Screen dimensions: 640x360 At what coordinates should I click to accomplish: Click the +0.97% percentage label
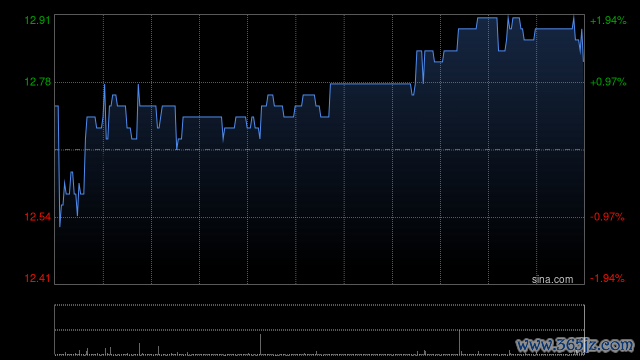(608, 82)
